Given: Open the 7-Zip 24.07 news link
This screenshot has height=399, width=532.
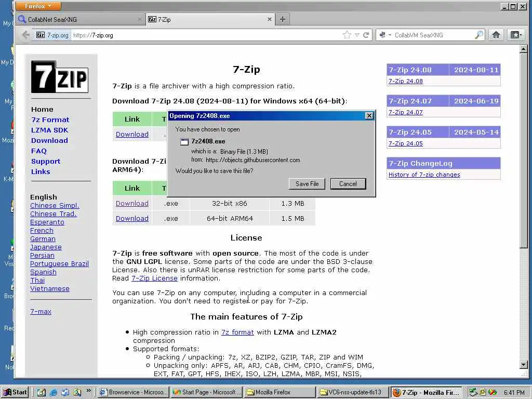Looking at the screenshot, I should tap(406, 112).
